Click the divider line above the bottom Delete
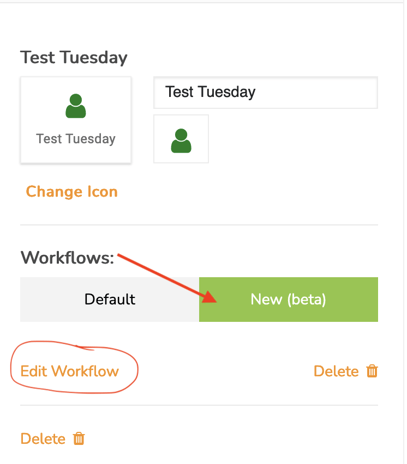407x464 pixels. pyautogui.click(x=199, y=405)
